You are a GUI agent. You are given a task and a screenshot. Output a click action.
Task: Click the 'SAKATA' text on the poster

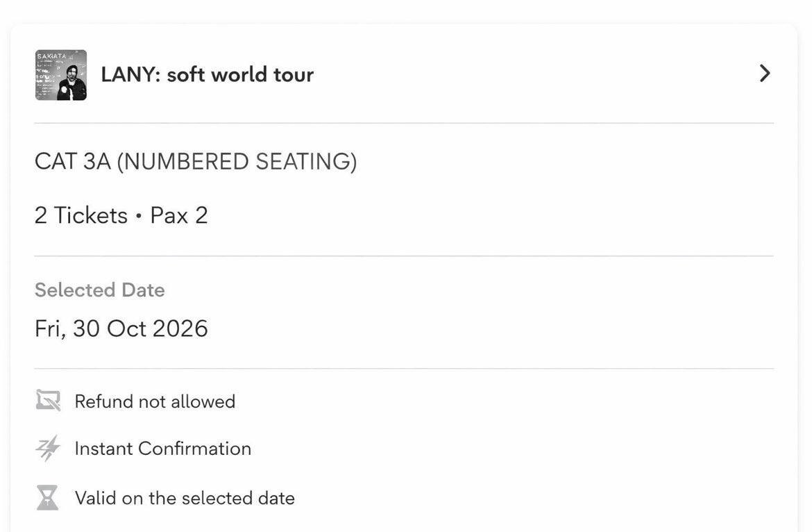[51, 56]
